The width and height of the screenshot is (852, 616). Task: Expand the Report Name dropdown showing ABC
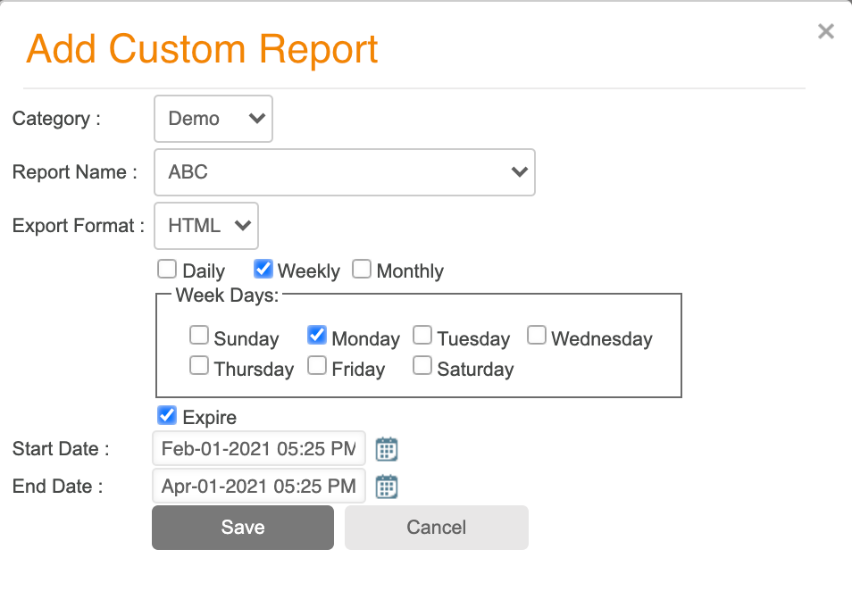(344, 171)
